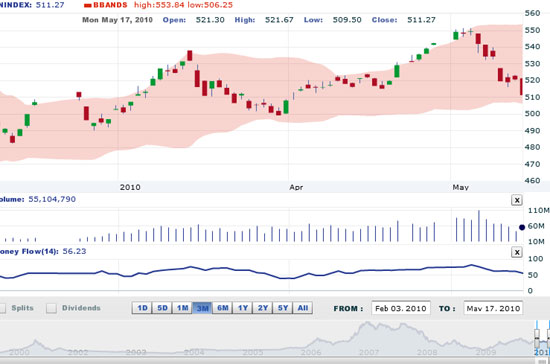Click the overview timeline chart near 2007
The height and width of the screenshot is (364, 550).
(x=369, y=338)
